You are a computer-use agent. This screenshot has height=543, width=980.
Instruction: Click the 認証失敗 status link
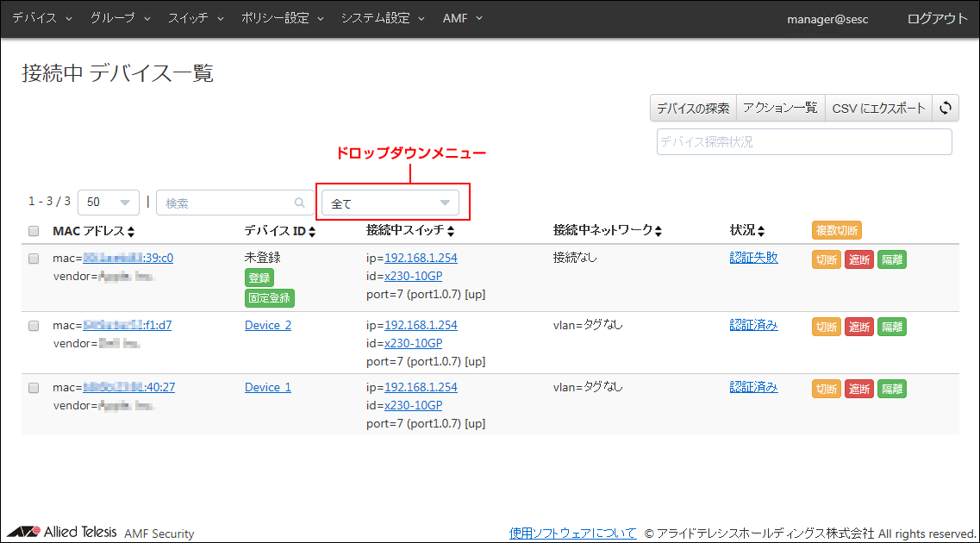(x=753, y=257)
